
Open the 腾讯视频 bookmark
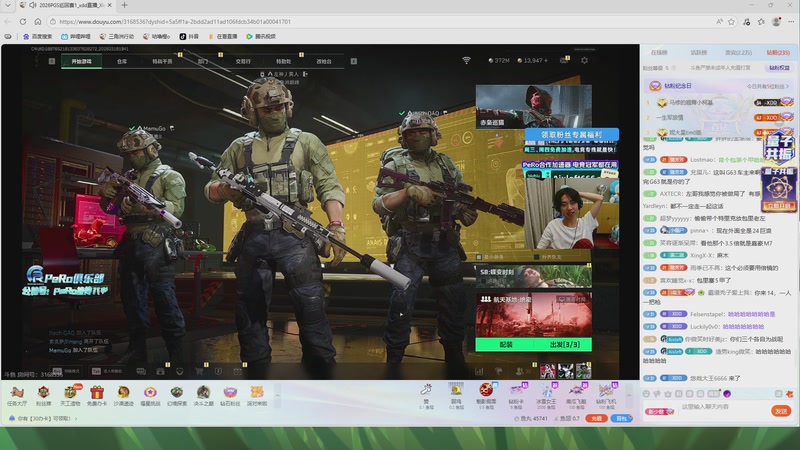[261, 36]
